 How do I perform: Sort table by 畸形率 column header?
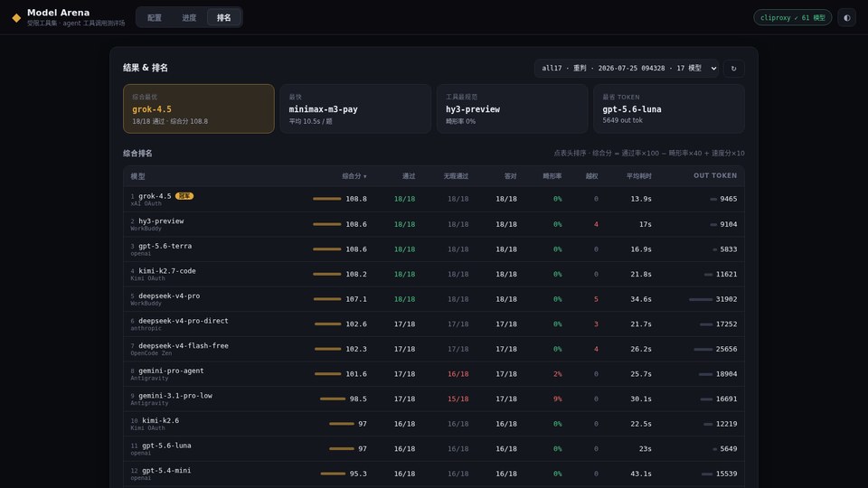(x=552, y=176)
